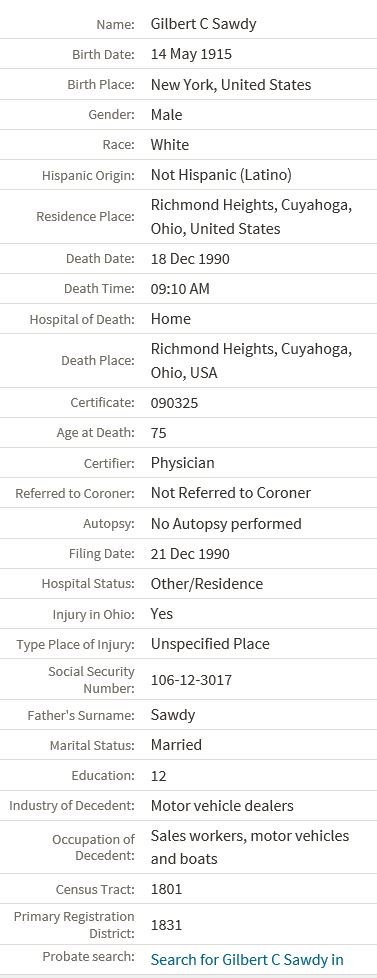Click the death date 18 Dec 1990

190,259
